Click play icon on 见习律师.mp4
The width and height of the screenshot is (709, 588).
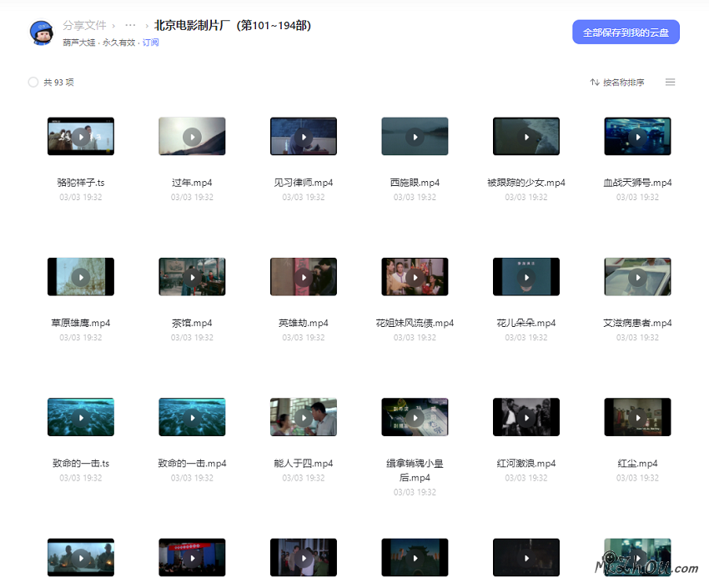click(x=304, y=136)
